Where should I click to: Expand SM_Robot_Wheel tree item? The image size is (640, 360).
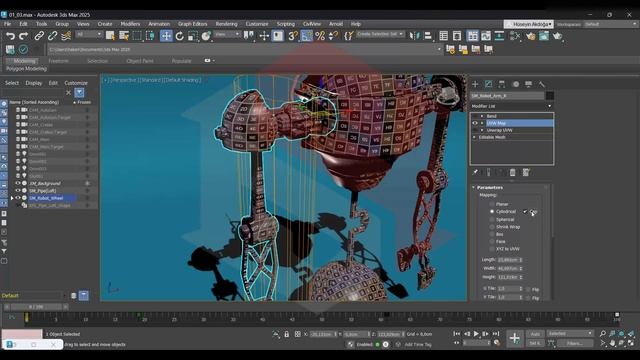(x=12, y=198)
